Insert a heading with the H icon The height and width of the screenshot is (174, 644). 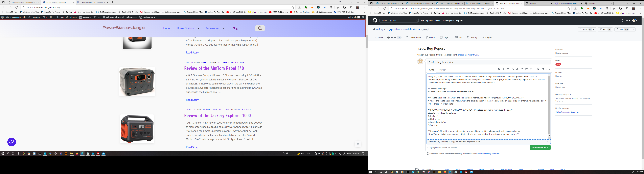(494, 69)
